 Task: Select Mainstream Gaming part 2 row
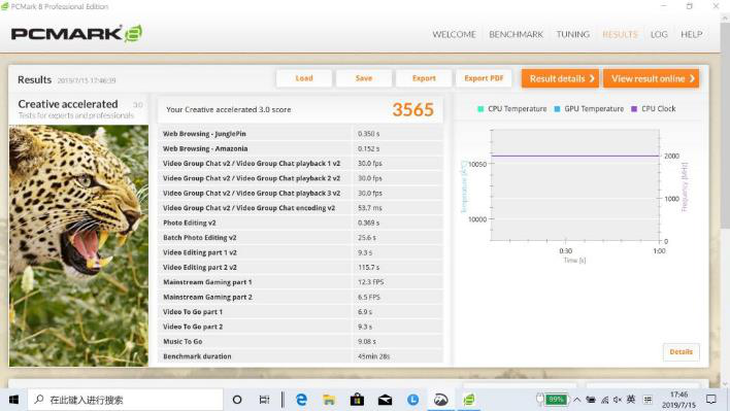tap(300, 297)
